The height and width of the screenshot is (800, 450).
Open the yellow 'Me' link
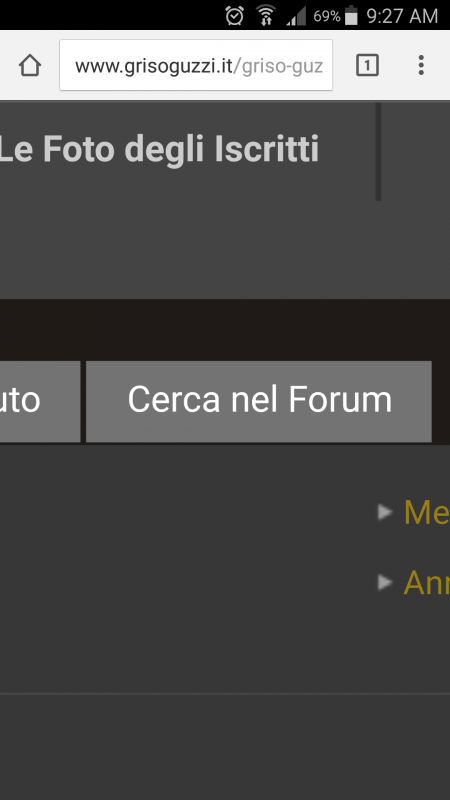427,512
